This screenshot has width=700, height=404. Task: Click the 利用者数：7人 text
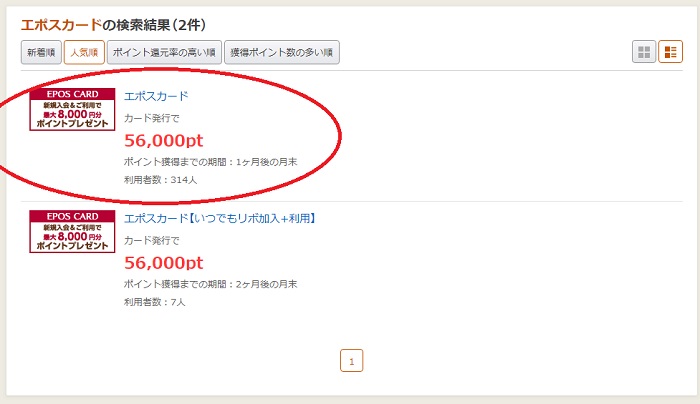[x=154, y=302]
